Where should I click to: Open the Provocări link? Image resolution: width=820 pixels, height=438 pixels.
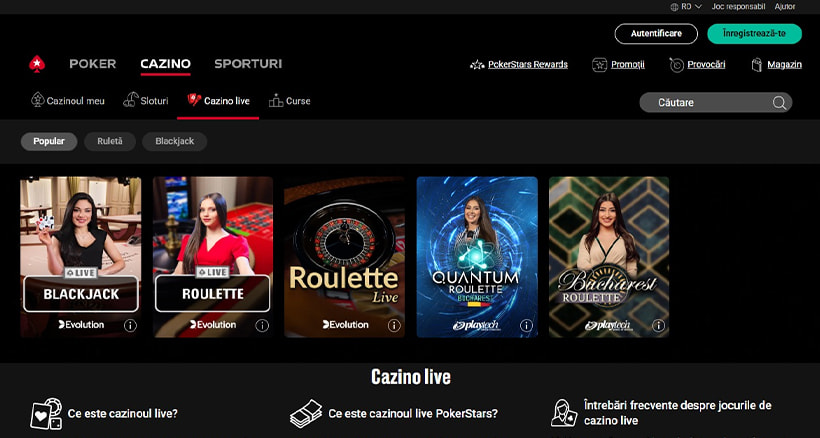706,65
